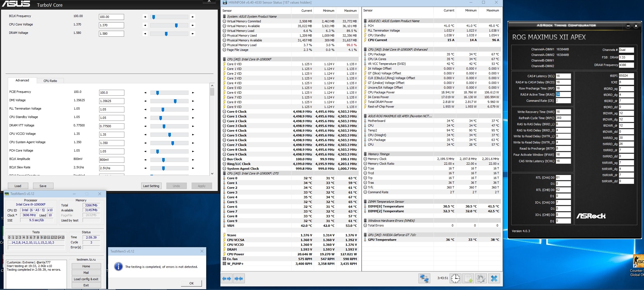Image resolution: width=644 pixels, height=290 pixels.
Task: Switch to the CPU Ratio tab
Action: coord(50,81)
